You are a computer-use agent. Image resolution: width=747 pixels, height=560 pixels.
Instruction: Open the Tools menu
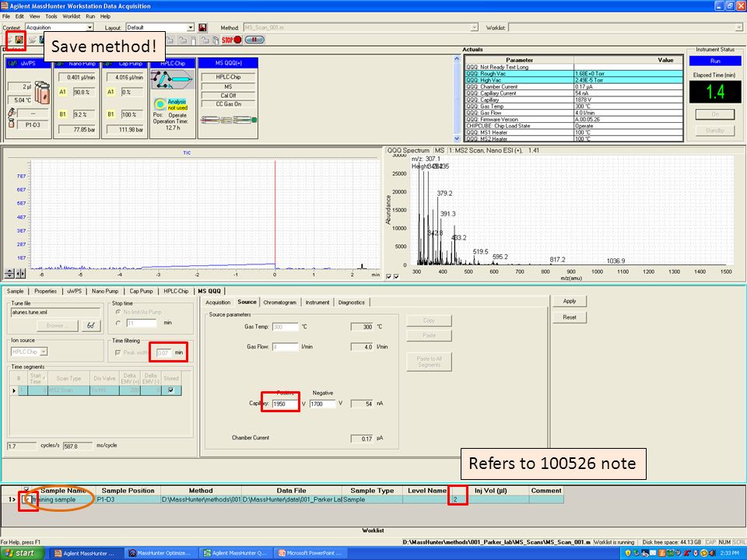(x=51, y=16)
